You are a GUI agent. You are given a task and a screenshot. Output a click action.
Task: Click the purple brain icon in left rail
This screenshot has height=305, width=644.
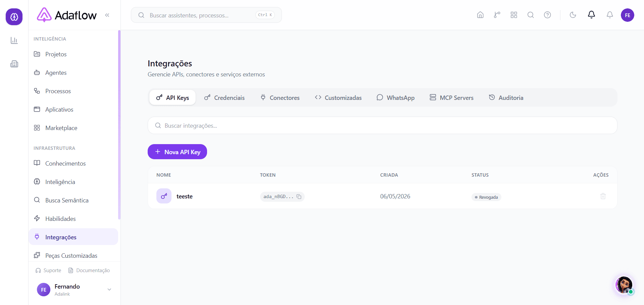point(14,17)
